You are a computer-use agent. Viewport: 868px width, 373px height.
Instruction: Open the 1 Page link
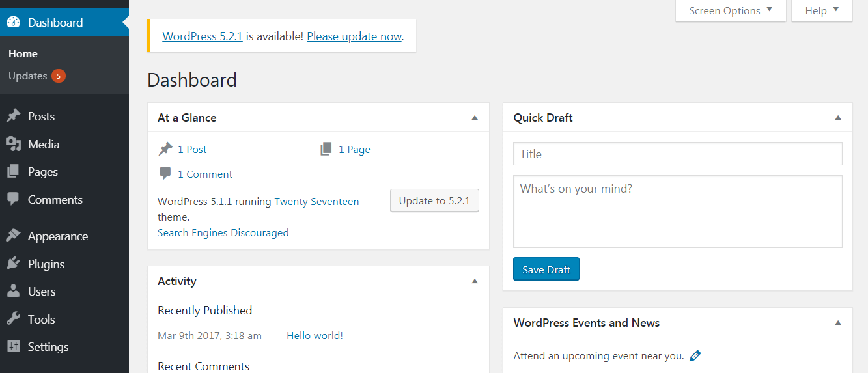point(354,149)
